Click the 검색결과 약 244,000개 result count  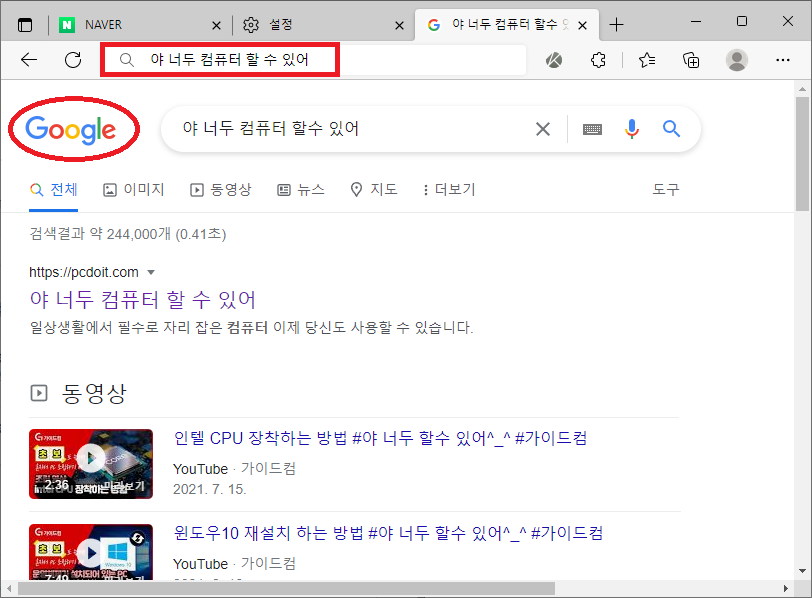point(127,234)
